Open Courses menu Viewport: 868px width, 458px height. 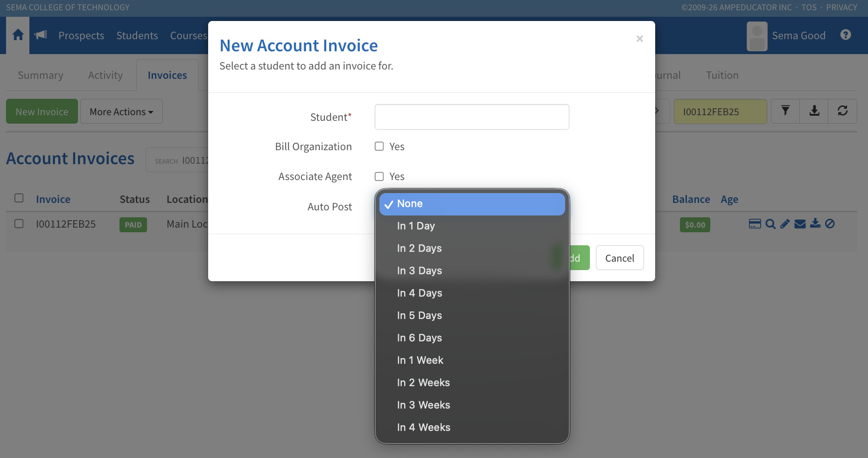point(189,35)
